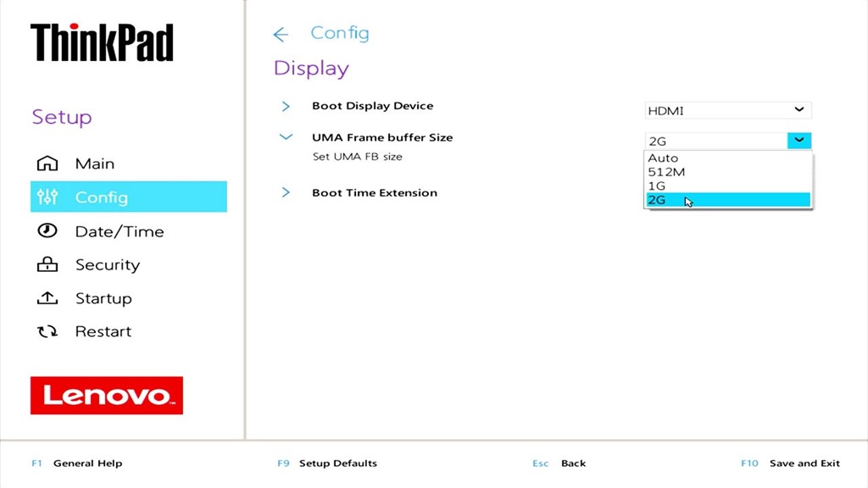Viewport: 868px width, 488px height.
Task: Open the Main section home icon
Action: tap(47, 164)
